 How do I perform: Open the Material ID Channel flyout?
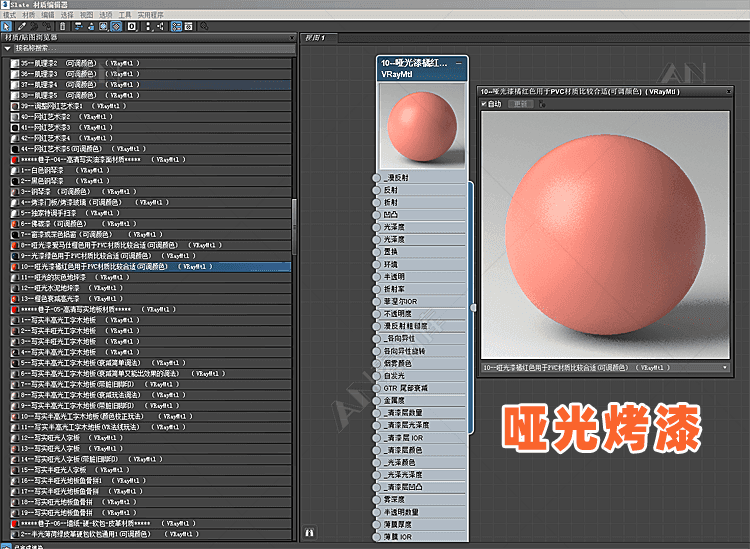point(132,26)
